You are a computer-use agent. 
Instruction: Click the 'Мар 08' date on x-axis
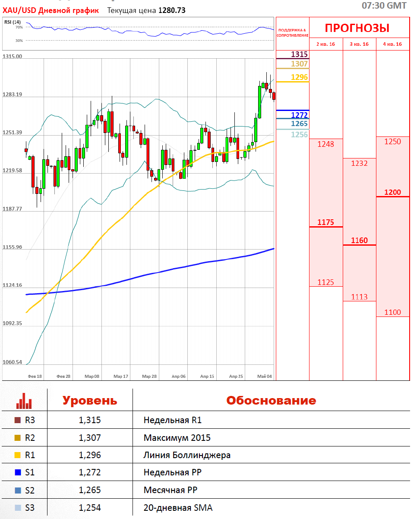pyautogui.click(x=92, y=377)
